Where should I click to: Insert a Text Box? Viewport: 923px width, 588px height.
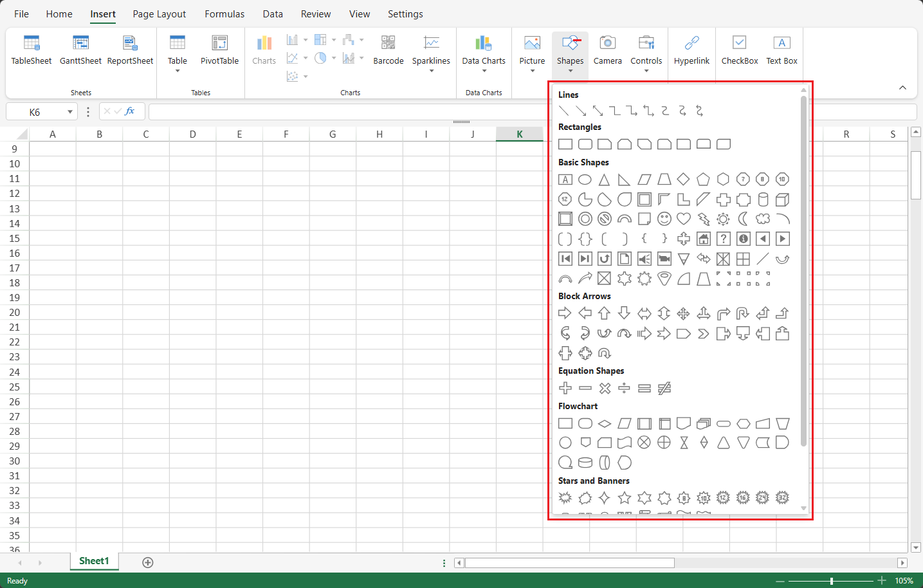point(781,50)
